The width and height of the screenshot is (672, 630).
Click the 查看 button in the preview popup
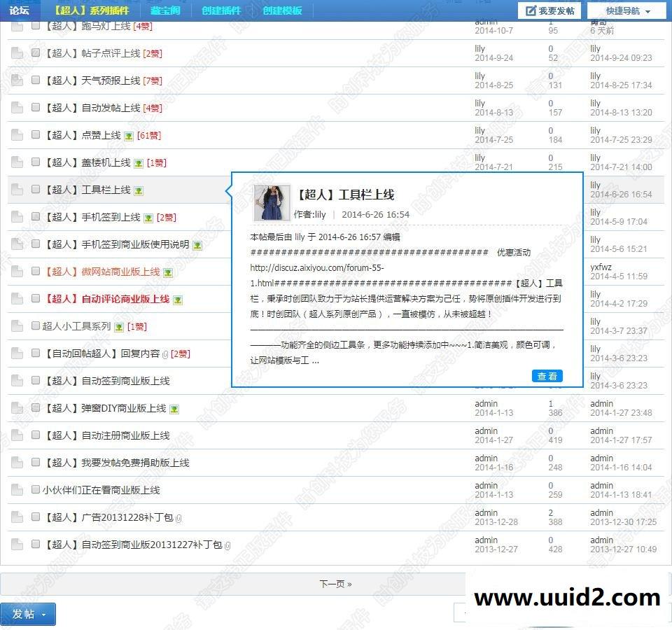(547, 376)
